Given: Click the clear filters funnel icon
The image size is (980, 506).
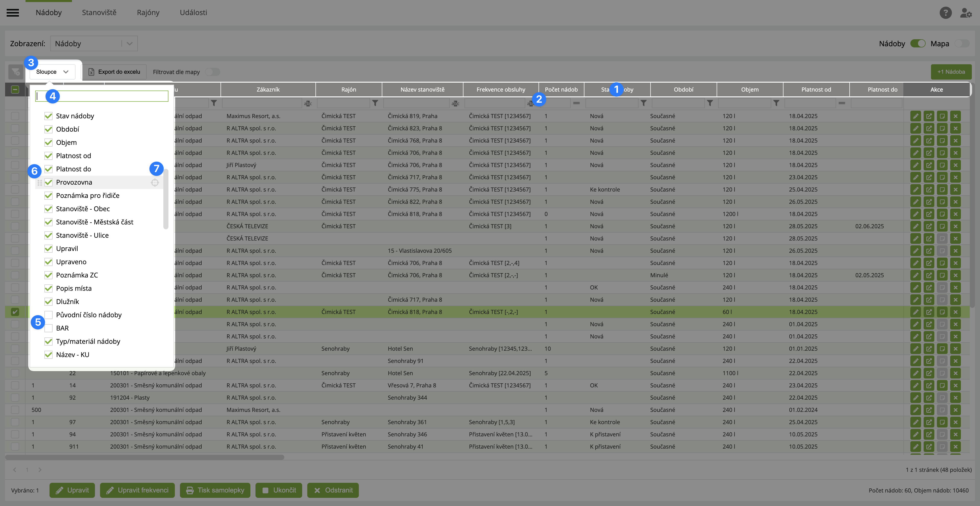Looking at the screenshot, I should point(16,71).
